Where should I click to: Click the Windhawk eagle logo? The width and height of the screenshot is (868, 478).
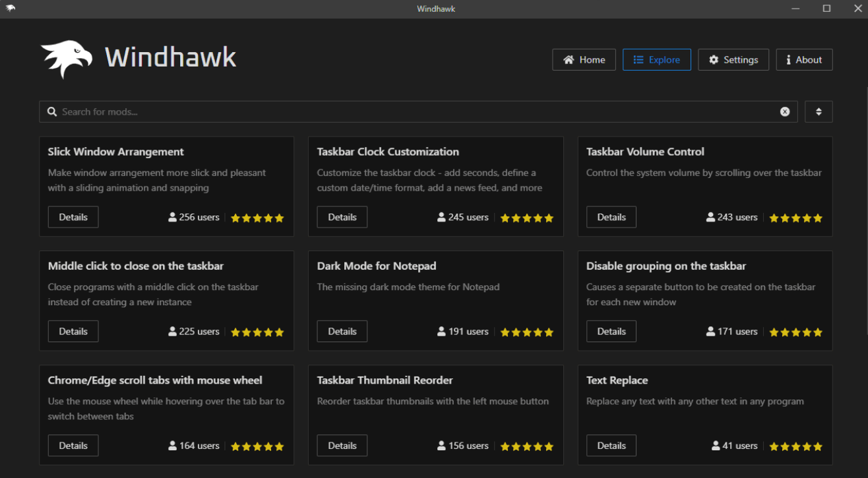(x=66, y=59)
